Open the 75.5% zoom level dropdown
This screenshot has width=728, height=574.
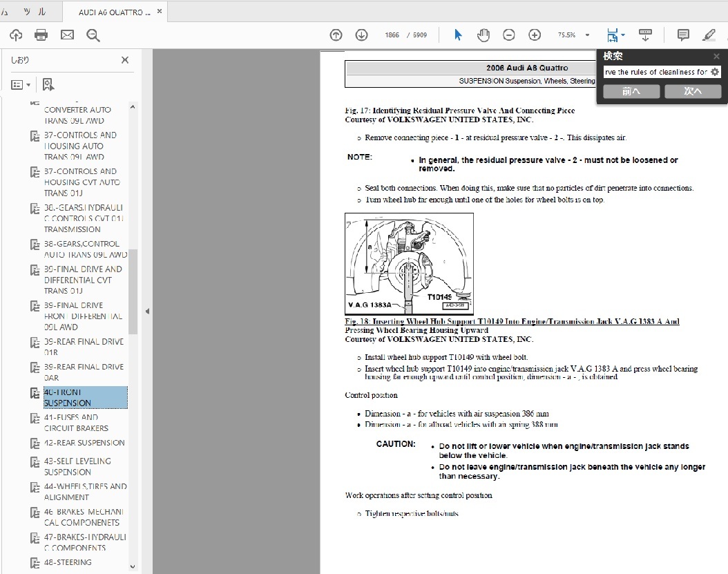[587, 35]
